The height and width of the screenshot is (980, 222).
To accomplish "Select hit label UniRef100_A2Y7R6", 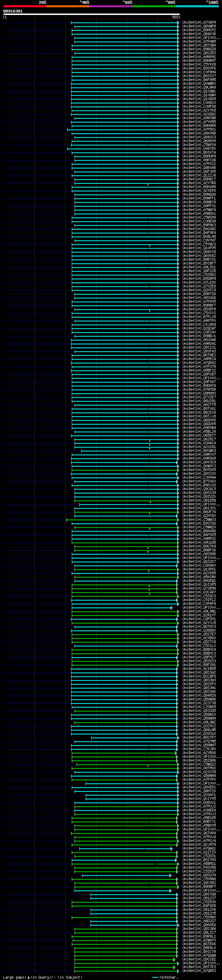I will point(199,183).
